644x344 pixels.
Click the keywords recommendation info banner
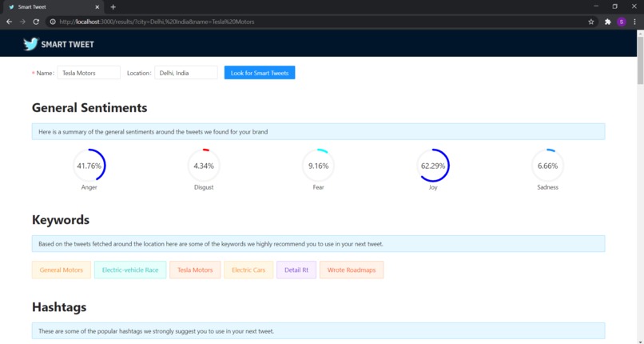(x=318, y=244)
